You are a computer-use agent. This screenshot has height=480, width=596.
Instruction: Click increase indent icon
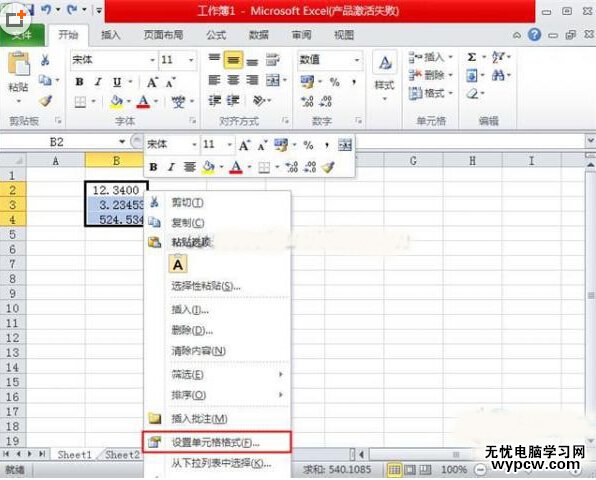point(233,101)
